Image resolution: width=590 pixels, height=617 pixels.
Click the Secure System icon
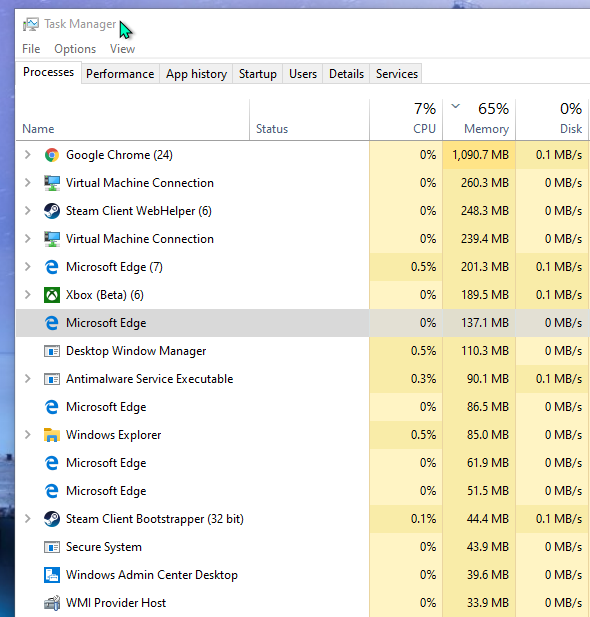coord(52,547)
